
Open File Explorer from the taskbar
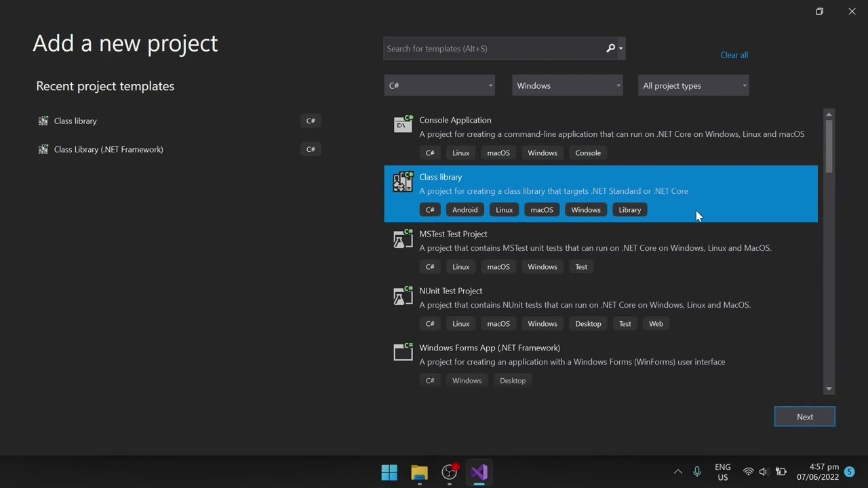(419, 472)
